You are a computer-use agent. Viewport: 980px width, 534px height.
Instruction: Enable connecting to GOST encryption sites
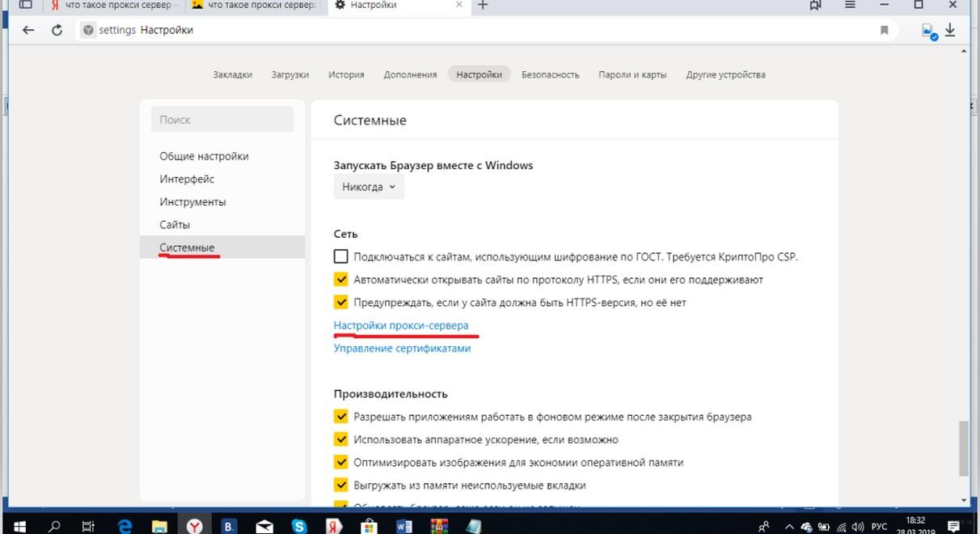pos(341,256)
